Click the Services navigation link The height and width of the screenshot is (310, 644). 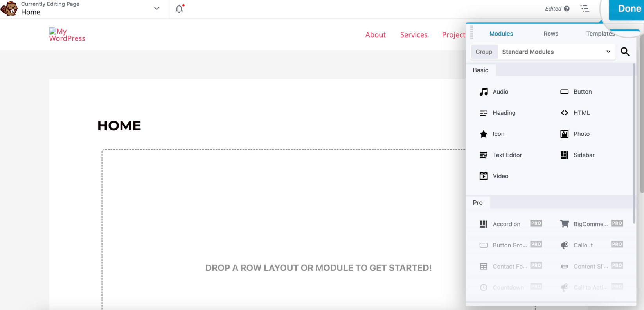pos(414,35)
